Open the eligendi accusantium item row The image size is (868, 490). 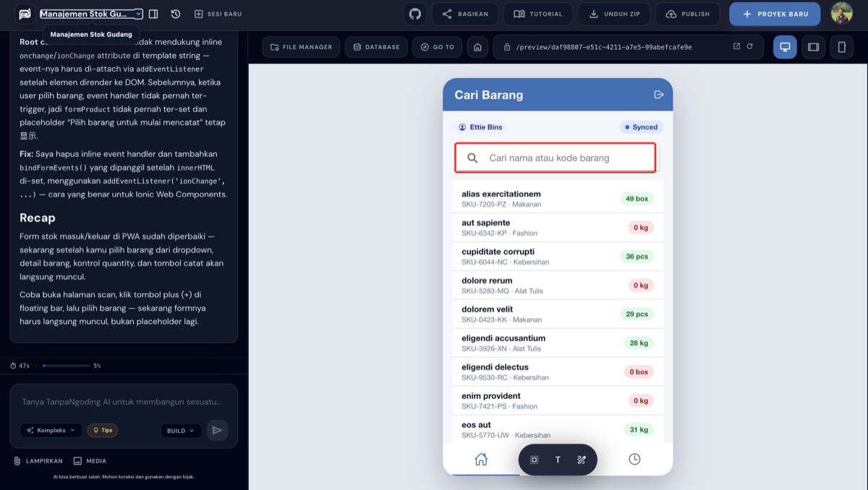(x=558, y=343)
